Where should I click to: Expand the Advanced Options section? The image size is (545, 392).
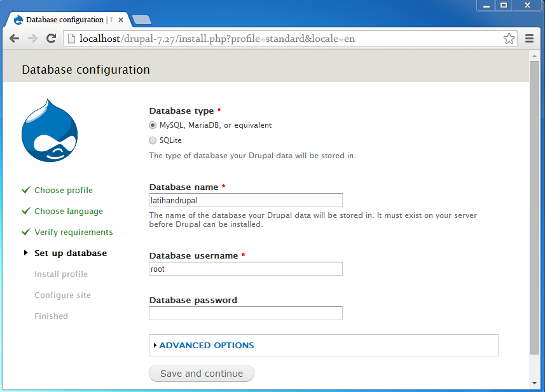(x=207, y=345)
